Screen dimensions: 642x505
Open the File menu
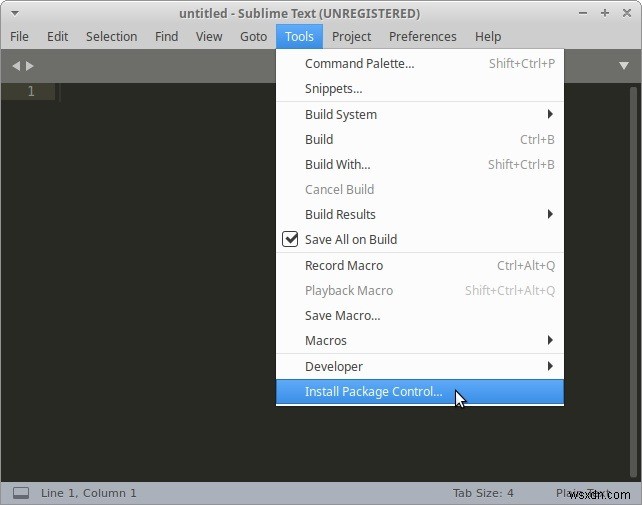19,36
